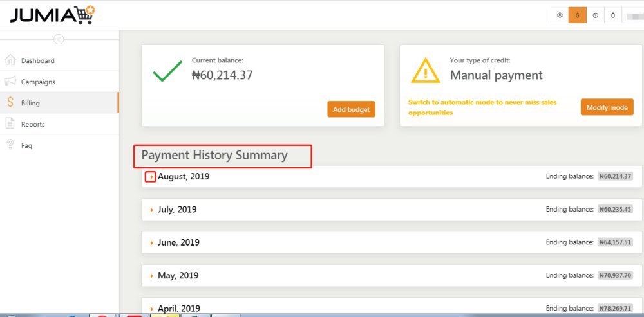Screen dimensions: 644x317
Task: Open the Billing menu item
Action: [x=59, y=102]
